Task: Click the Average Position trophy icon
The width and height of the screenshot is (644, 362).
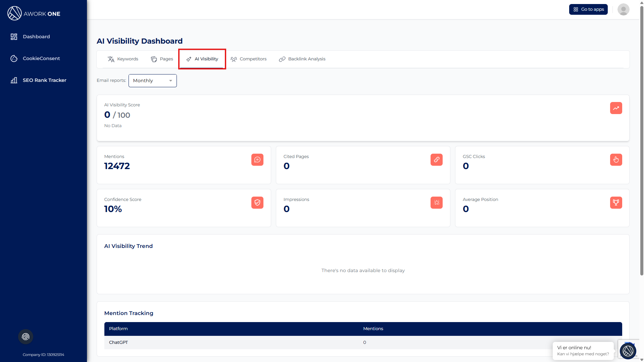Action: pos(616,203)
